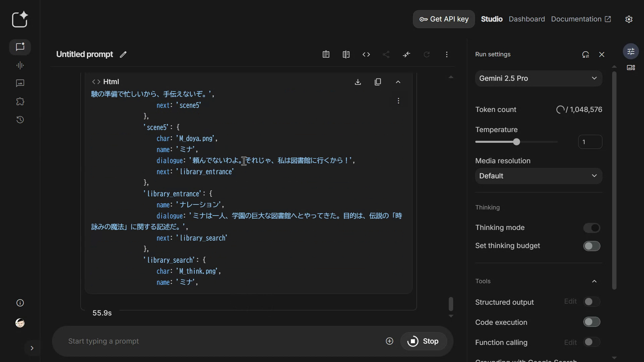The image size is (644, 362).
Task: Stop the running generation
Action: (x=423, y=341)
